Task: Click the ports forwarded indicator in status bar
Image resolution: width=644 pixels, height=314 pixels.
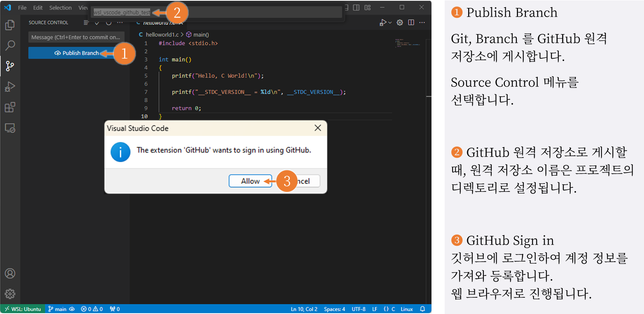Action: click(x=115, y=309)
